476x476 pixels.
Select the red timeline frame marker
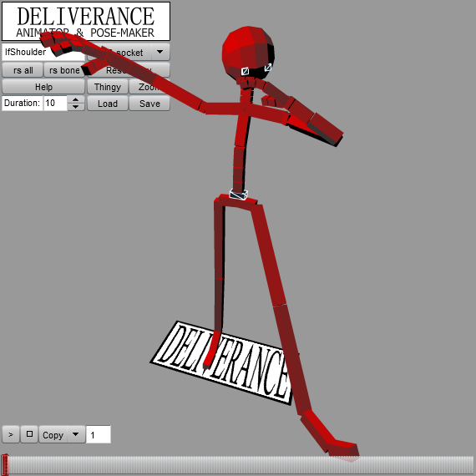click(5, 464)
